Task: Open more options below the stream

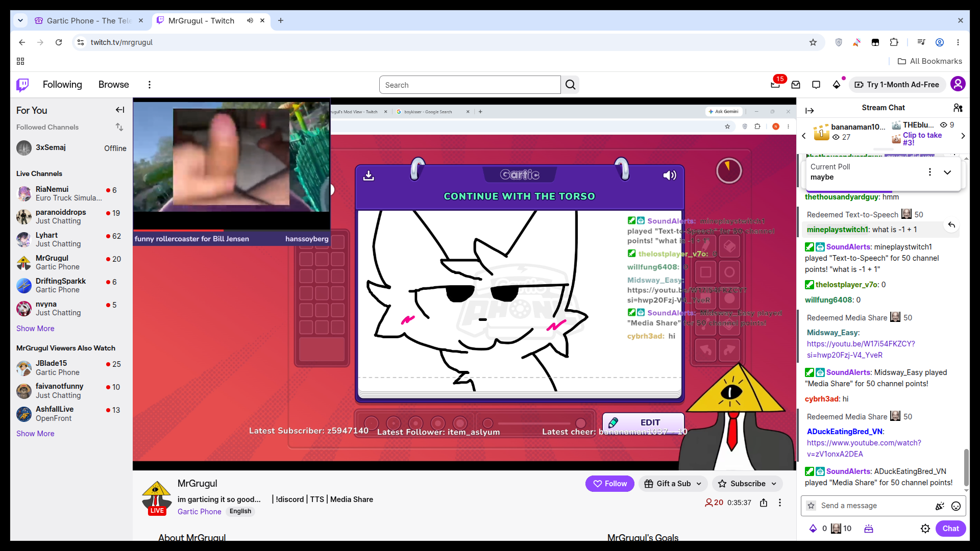Action: (x=780, y=503)
